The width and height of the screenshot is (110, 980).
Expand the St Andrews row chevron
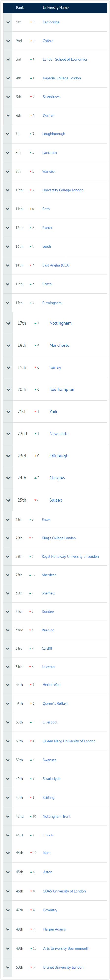[x=8, y=97]
